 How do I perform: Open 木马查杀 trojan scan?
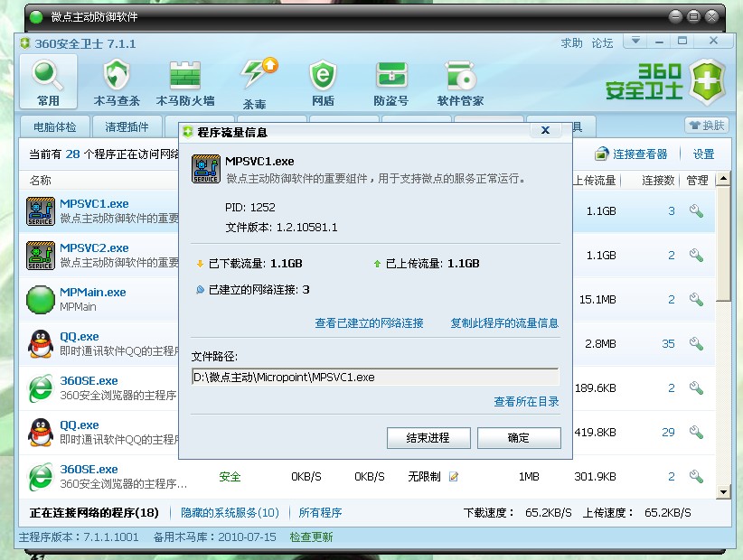tap(117, 82)
